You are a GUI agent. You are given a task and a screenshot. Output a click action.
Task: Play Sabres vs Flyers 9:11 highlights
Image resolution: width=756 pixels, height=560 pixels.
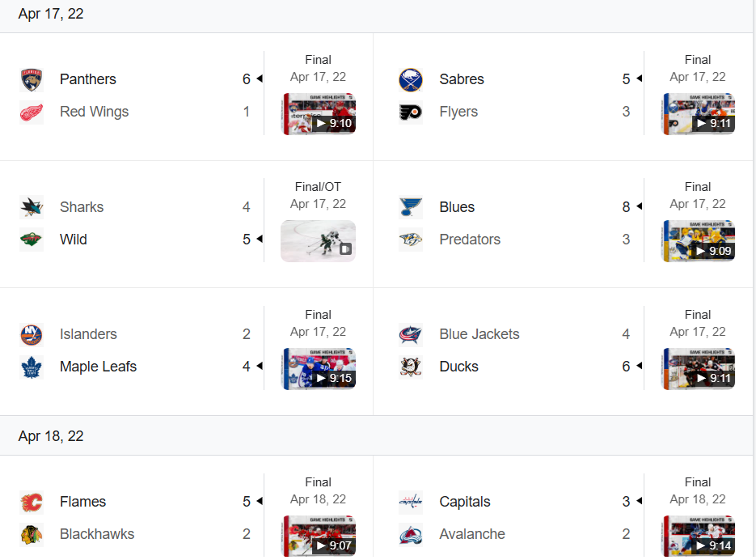coord(699,114)
